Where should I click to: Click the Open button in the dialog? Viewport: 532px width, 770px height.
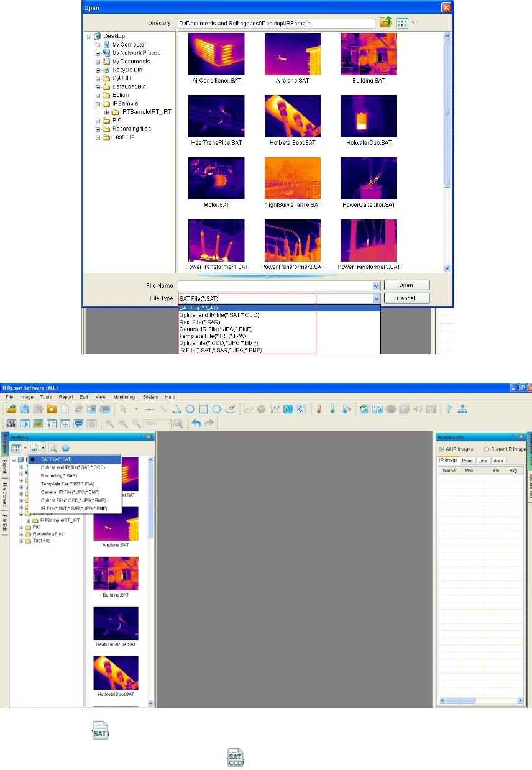coord(406,285)
